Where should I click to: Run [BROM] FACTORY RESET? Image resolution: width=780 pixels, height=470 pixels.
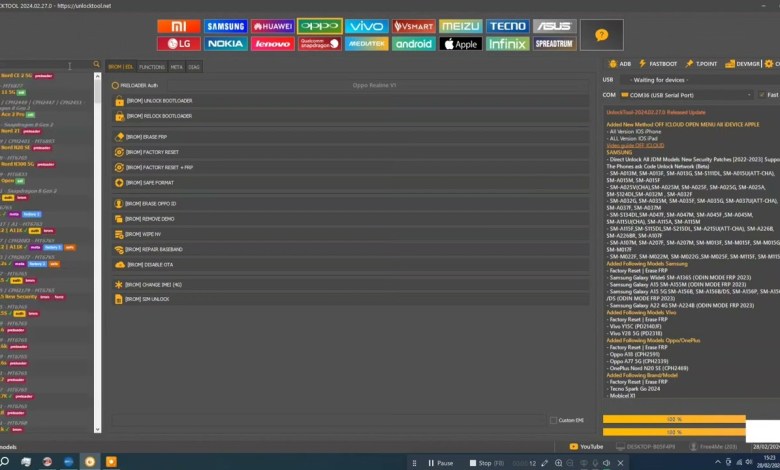click(x=351, y=152)
